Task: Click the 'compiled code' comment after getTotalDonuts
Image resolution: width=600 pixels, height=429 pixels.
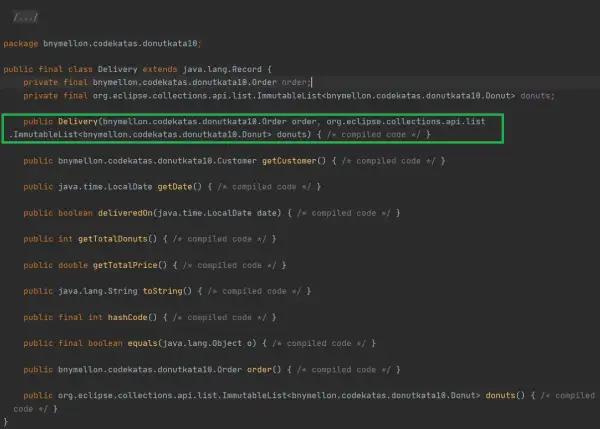Action: (219, 239)
